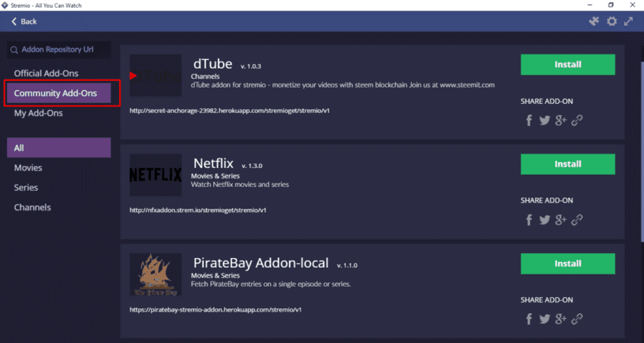The width and height of the screenshot is (644, 343).
Task: Click the dTube logo thumbnail
Action: point(155,75)
